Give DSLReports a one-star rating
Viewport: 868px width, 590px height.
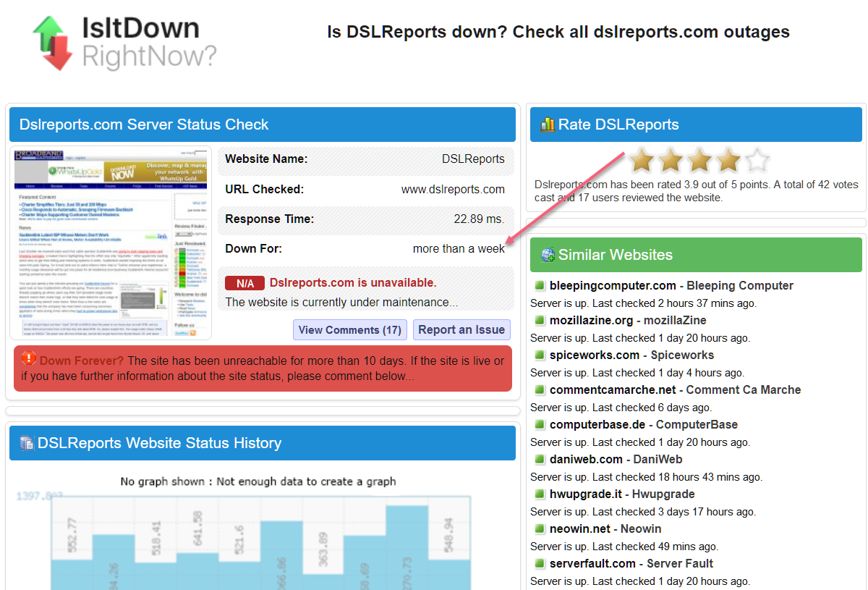[x=641, y=160]
